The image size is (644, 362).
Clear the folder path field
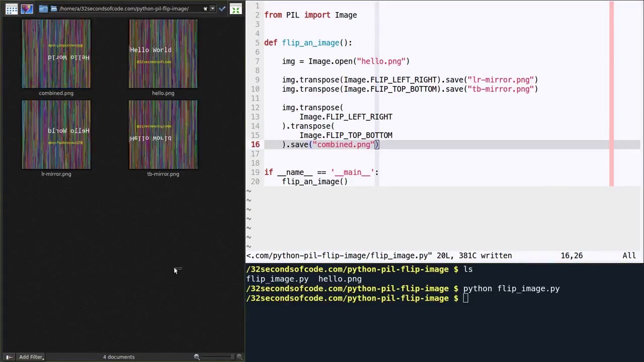tap(205, 9)
